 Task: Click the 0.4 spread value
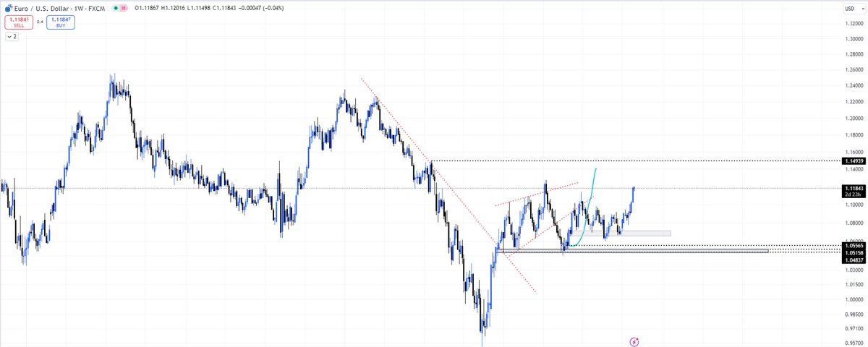tap(40, 22)
